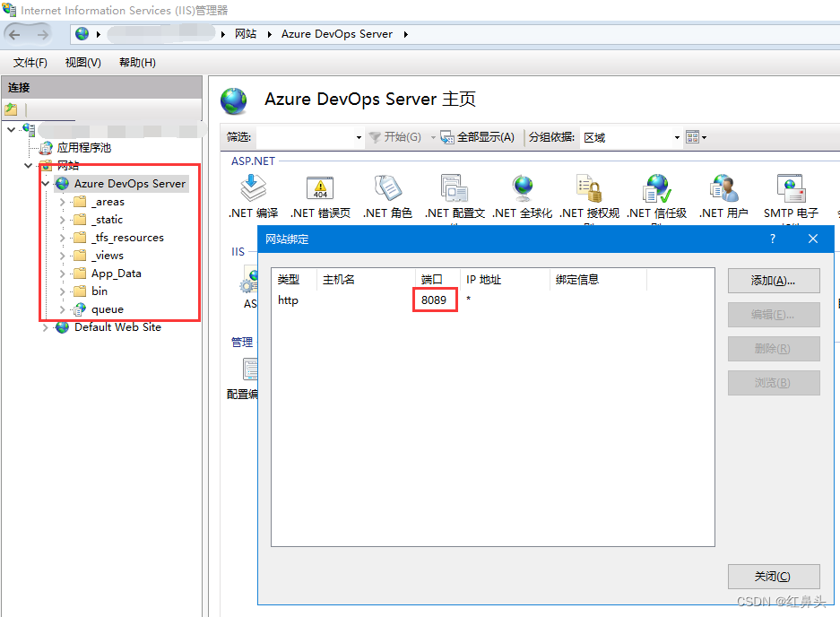This screenshot has width=840, height=617.
Task: Click the 端口 column header
Action: pos(437,279)
